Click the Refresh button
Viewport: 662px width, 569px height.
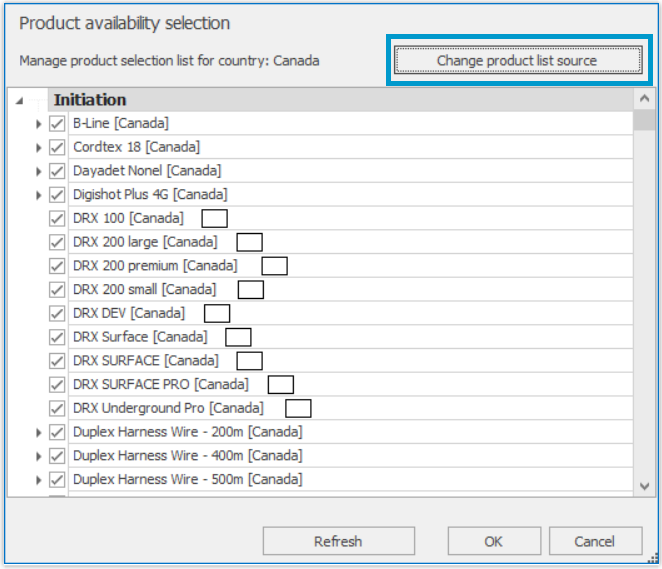tap(339, 541)
